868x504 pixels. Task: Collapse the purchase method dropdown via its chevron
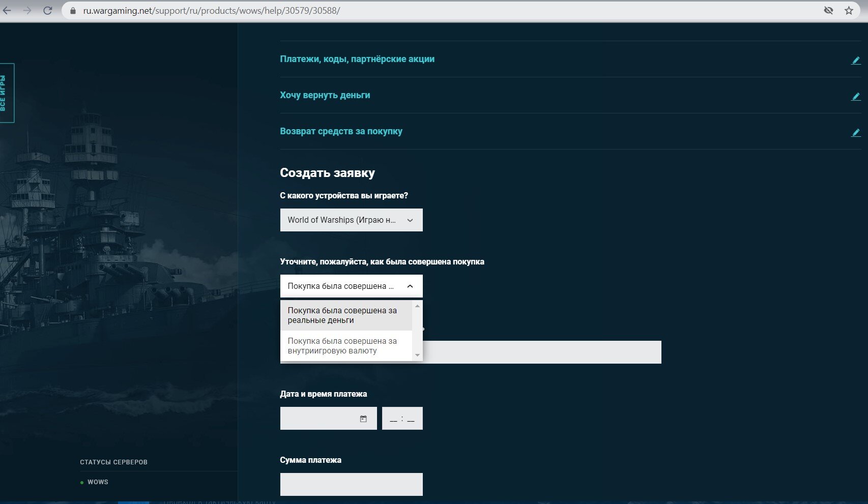point(410,286)
